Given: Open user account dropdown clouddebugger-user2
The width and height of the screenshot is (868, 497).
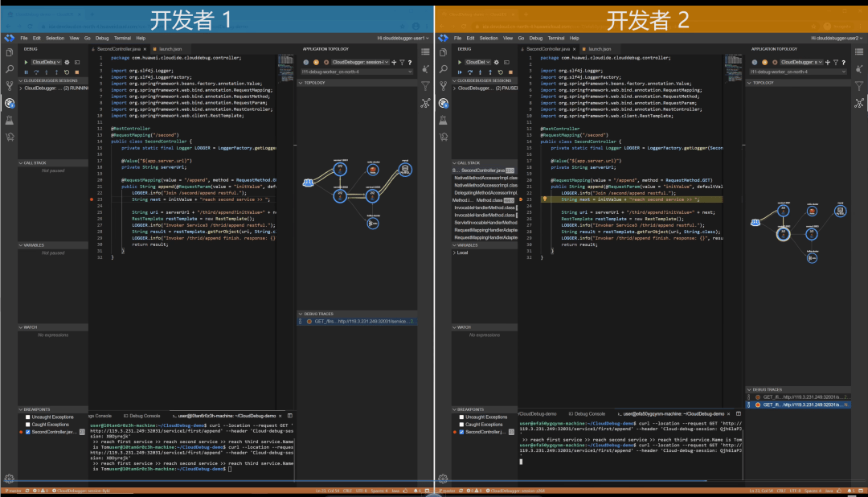Looking at the screenshot, I should [x=837, y=39].
